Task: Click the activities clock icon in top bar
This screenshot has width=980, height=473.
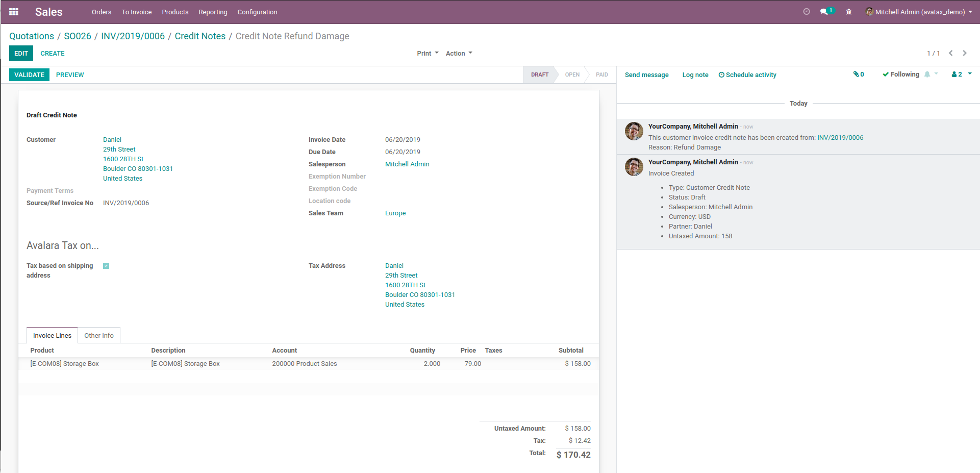Action: click(807, 12)
